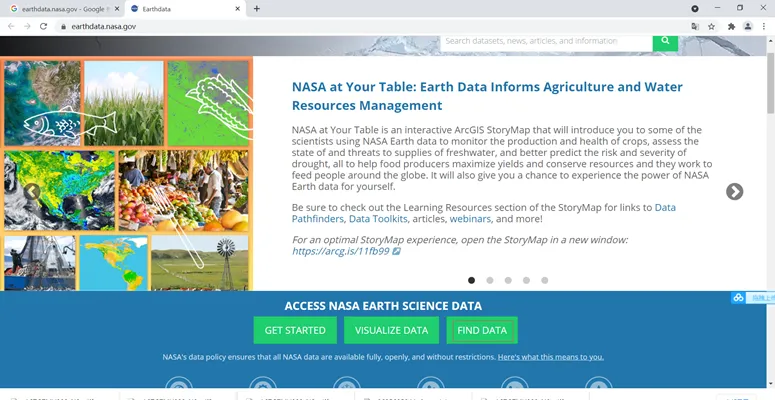Click the floating cloud upload widget icon
Image resolution: width=775 pixels, height=400 pixels.
(738, 298)
